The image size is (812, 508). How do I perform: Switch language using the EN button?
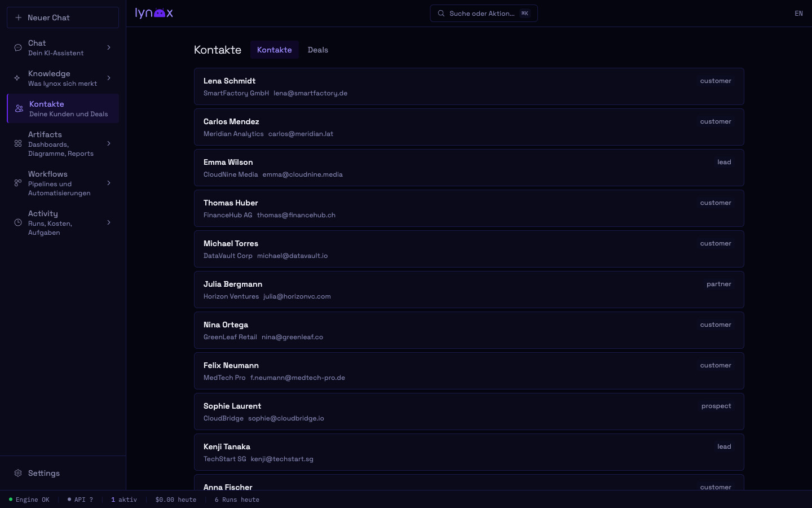[x=798, y=14]
